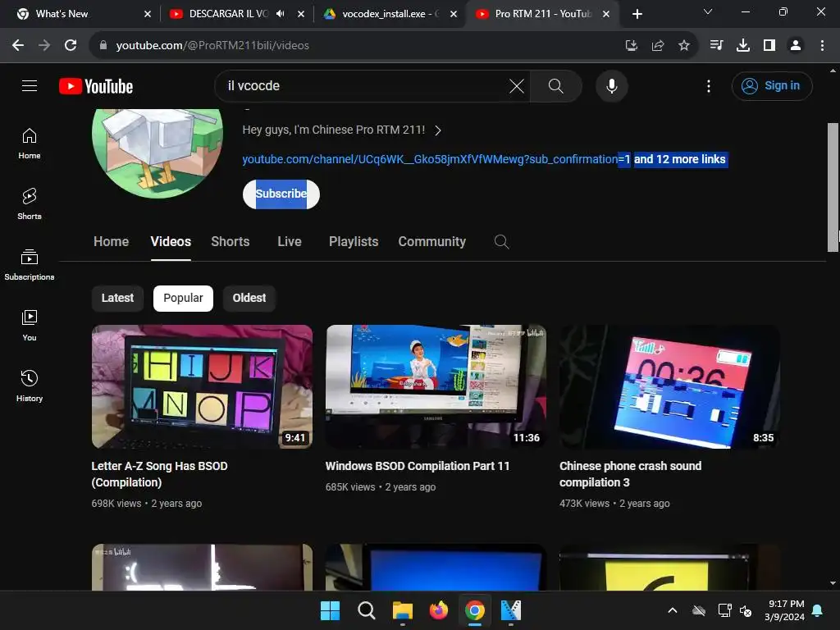The image size is (840, 630).
Task: Click 'Chinese phone crash sound compilation 3' title
Action: 631,474
